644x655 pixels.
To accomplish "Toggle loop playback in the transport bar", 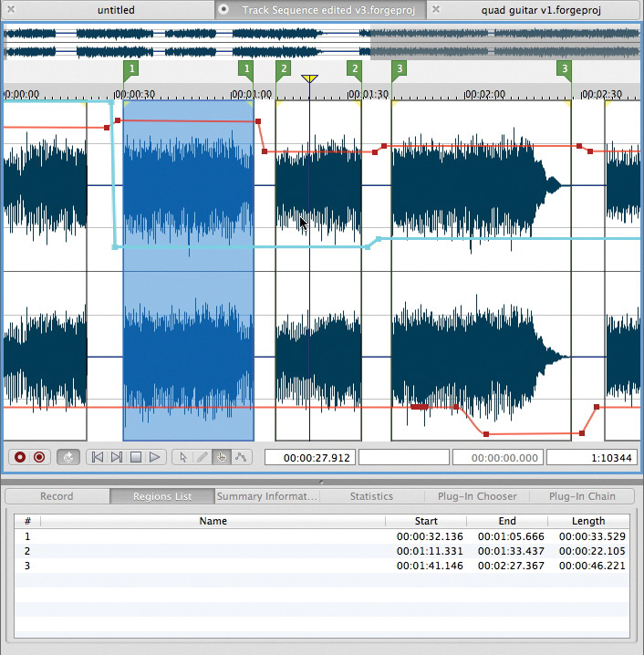I will (67, 457).
